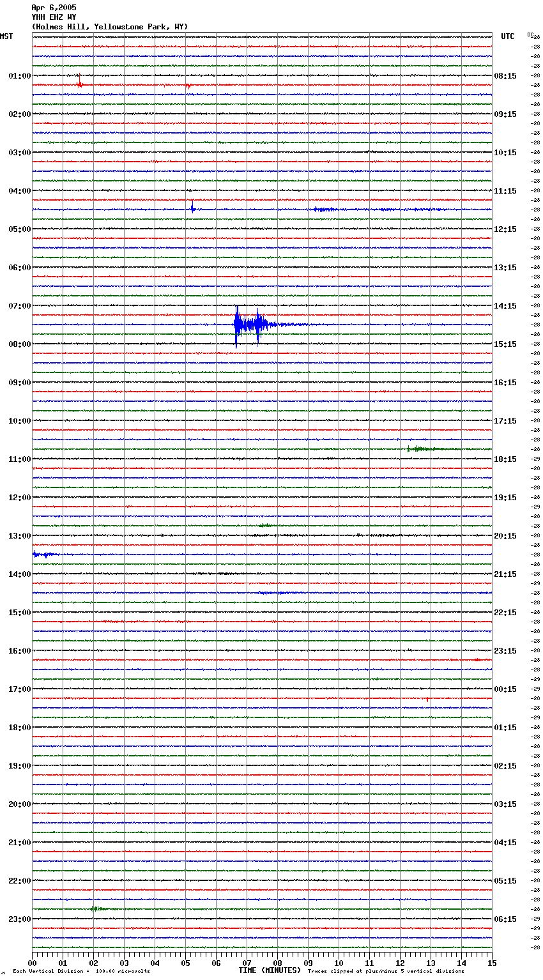Click the '20:15' UTC time label
The width and height of the screenshot is (543, 980).
[x=505, y=536]
